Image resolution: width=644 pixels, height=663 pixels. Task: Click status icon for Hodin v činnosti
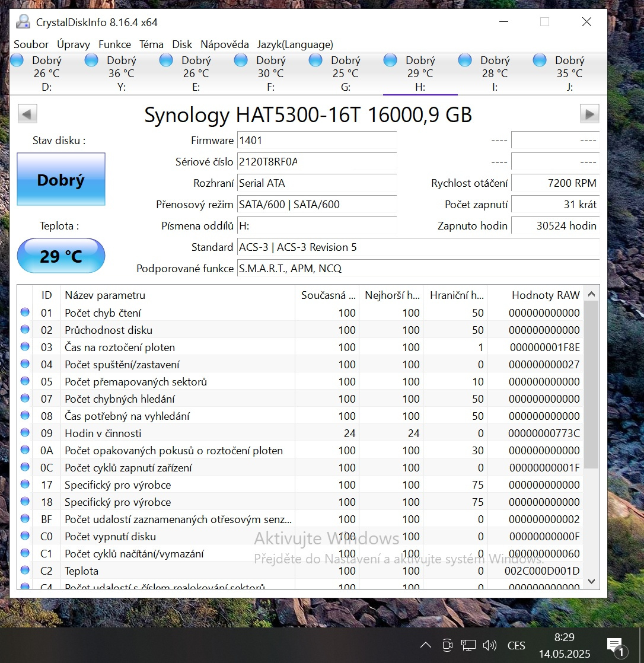coord(25,432)
